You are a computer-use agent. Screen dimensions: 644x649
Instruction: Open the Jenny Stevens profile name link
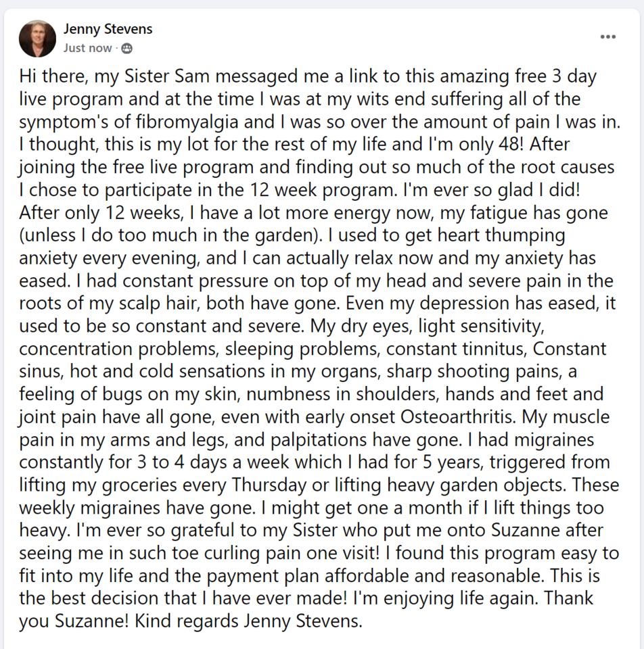[x=108, y=29]
